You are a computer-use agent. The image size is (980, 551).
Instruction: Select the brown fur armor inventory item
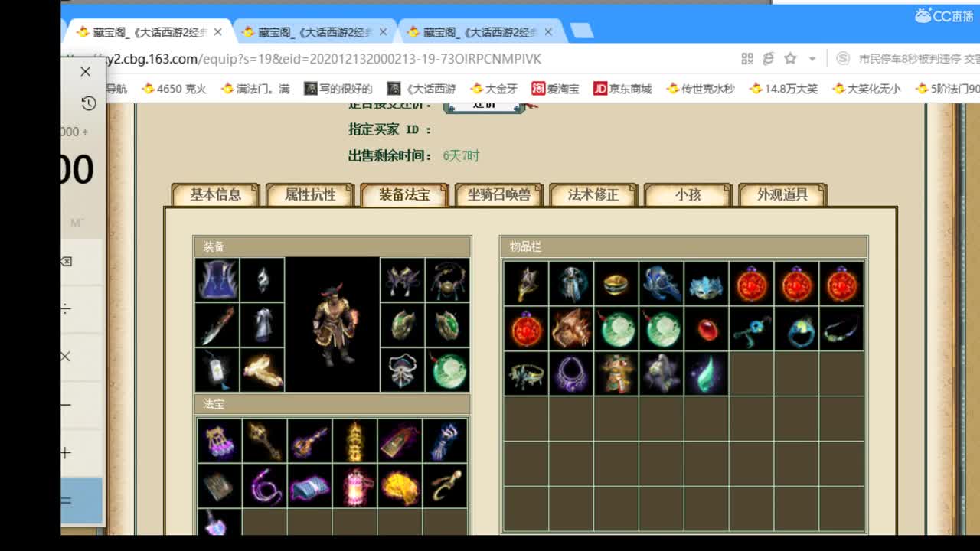571,329
